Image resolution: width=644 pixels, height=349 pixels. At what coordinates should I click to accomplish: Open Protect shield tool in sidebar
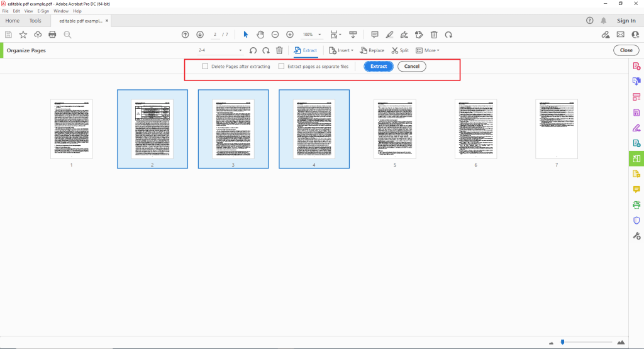click(x=636, y=221)
